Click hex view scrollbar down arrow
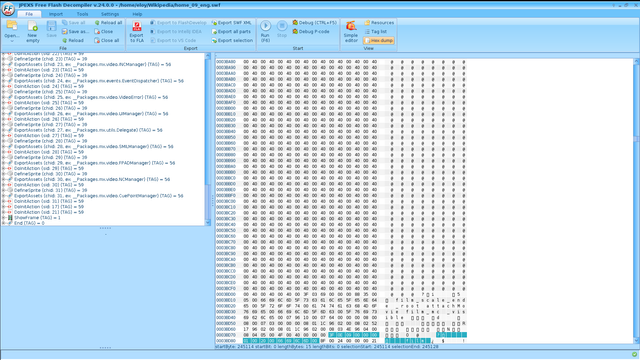This screenshot has width=640, height=360. pyautogui.click(x=637, y=341)
